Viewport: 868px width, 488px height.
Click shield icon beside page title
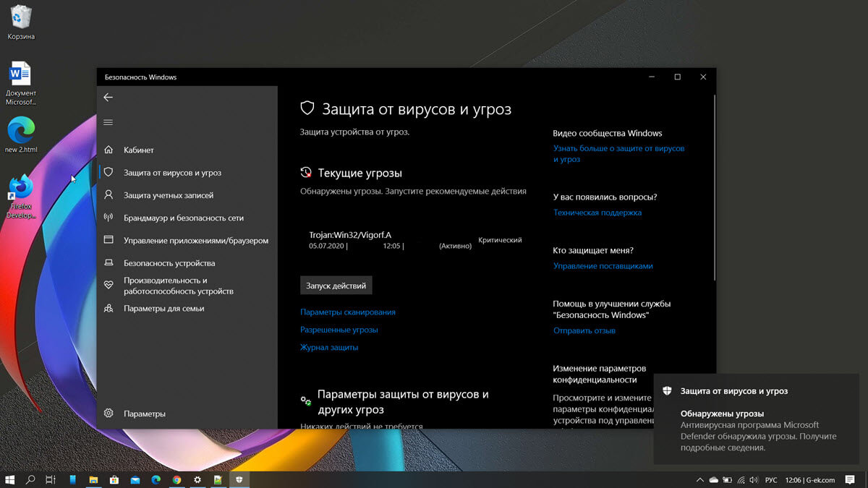click(x=307, y=108)
